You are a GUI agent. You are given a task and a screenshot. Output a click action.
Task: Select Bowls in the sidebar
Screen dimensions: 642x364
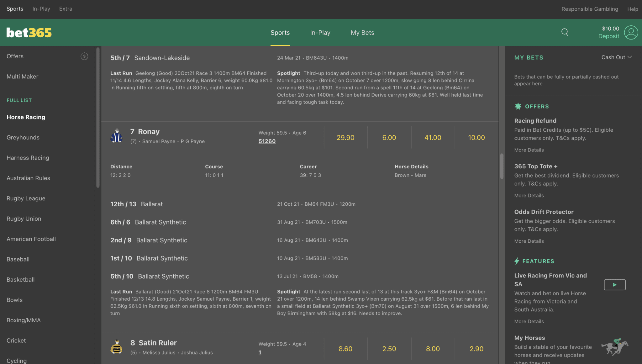pos(14,300)
